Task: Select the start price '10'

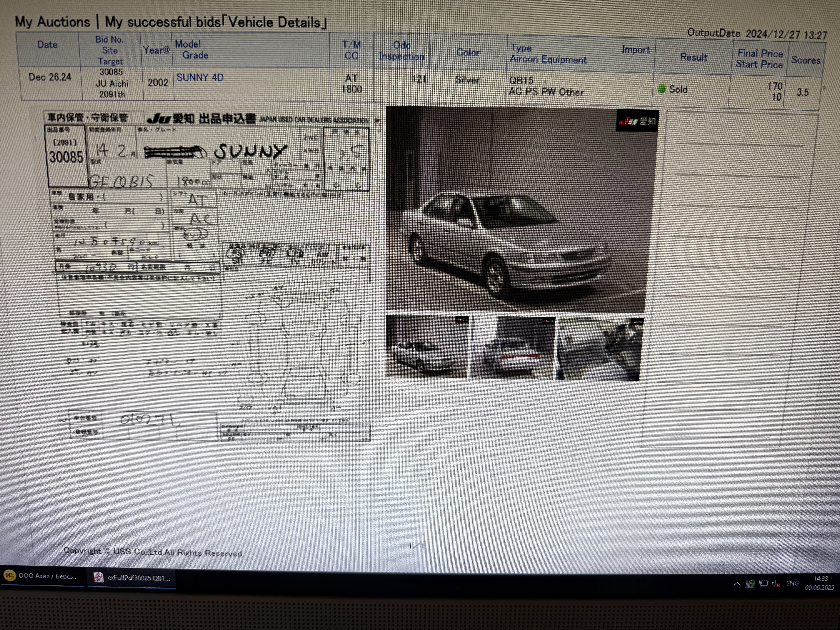Action: click(x=777, y=97)
